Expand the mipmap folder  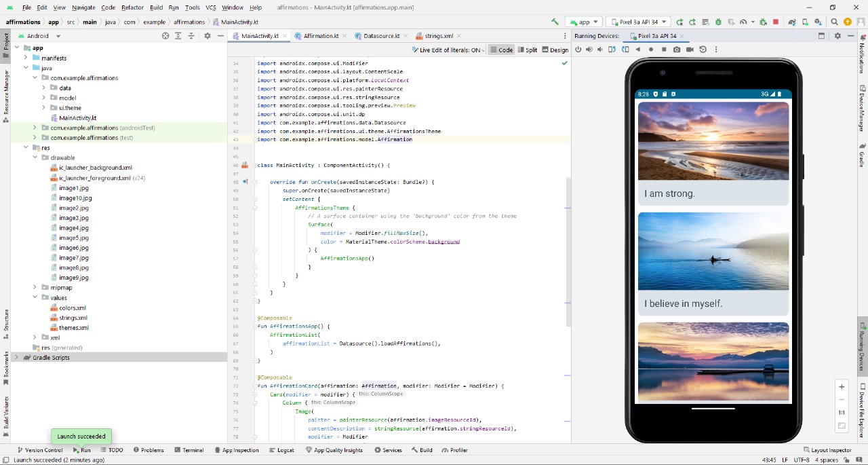tap(35, 288)
